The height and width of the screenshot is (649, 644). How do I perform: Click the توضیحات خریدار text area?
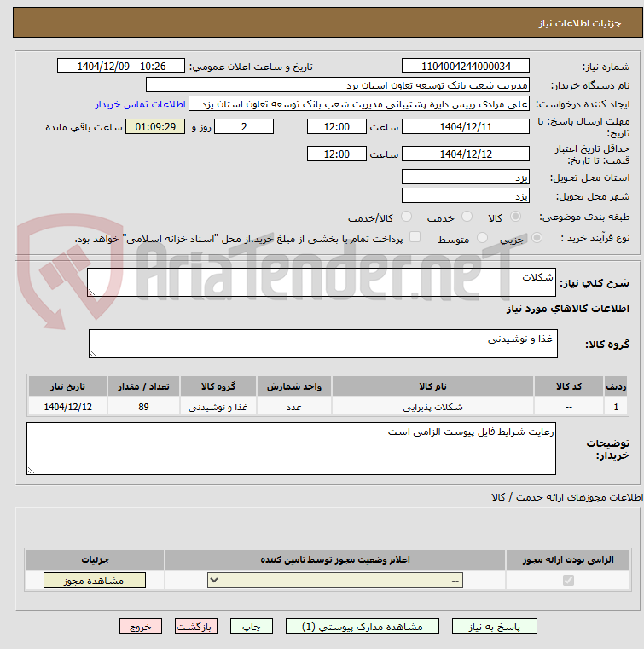[291, 449]
